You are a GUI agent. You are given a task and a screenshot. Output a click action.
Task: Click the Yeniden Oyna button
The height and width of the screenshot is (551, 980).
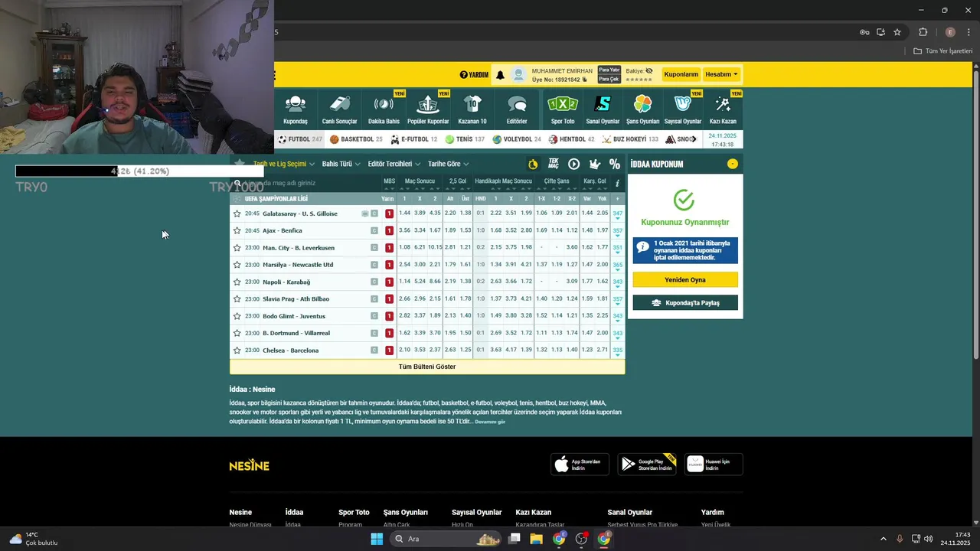[685, 280]
